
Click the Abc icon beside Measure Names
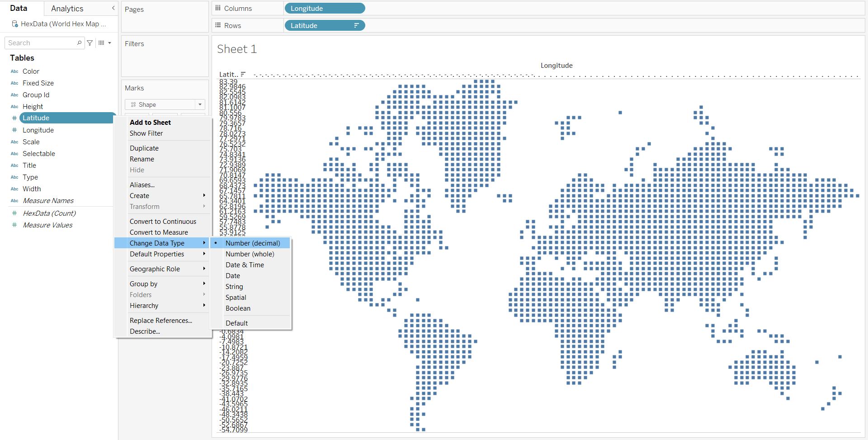click(14, 201)
